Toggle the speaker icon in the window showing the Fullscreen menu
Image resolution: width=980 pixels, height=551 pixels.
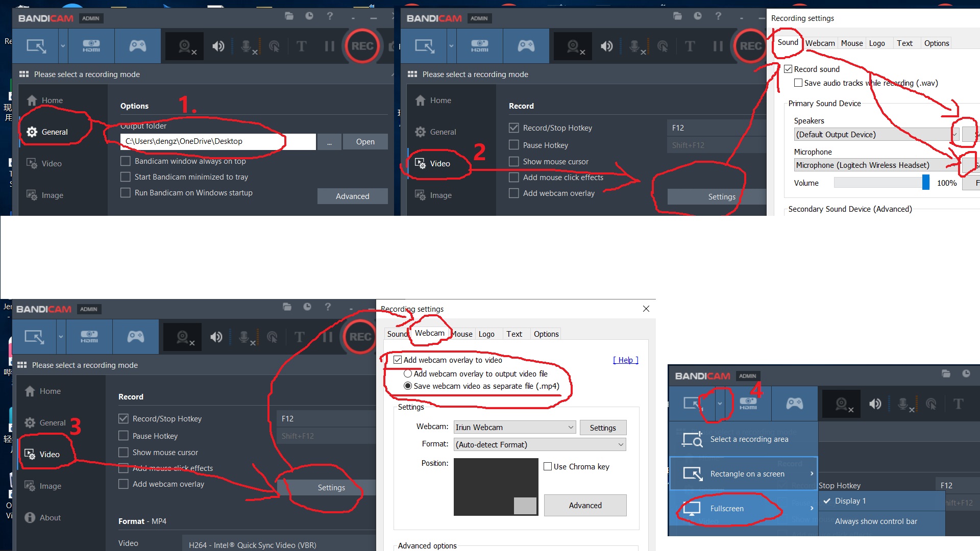[x=875, y=405]
